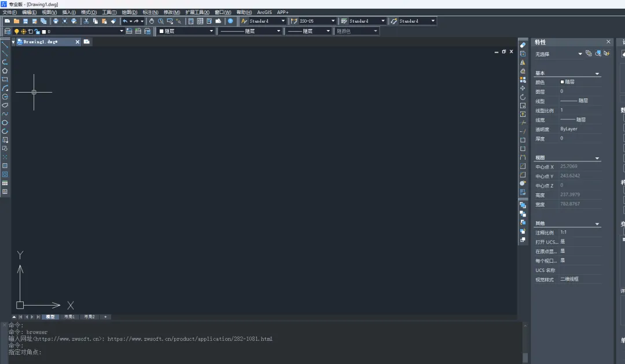Viewport: 625px width, 364px height.
Task: Open the ISO-25 dimension style dropdown
Action: [333, 21]
